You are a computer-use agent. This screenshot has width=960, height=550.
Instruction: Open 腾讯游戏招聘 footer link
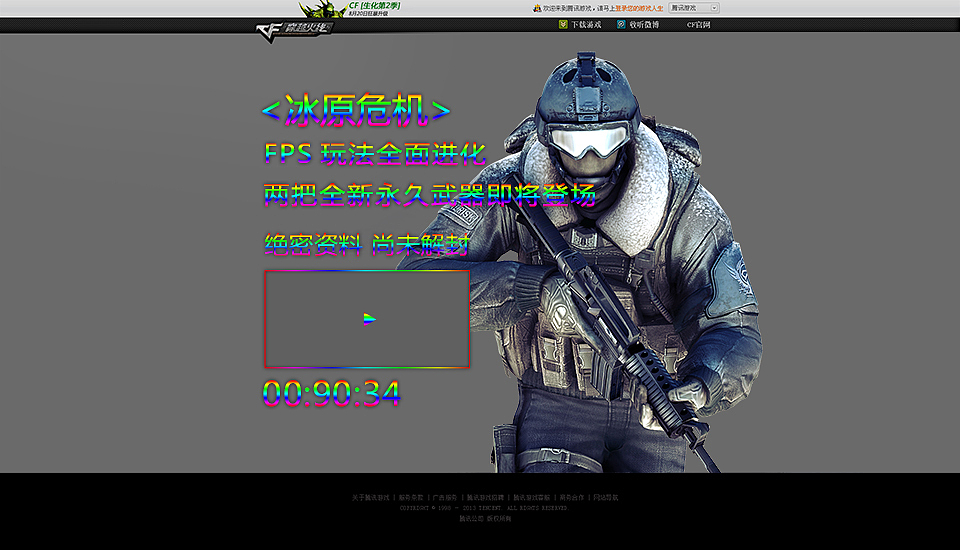click(x=486, y=497)
